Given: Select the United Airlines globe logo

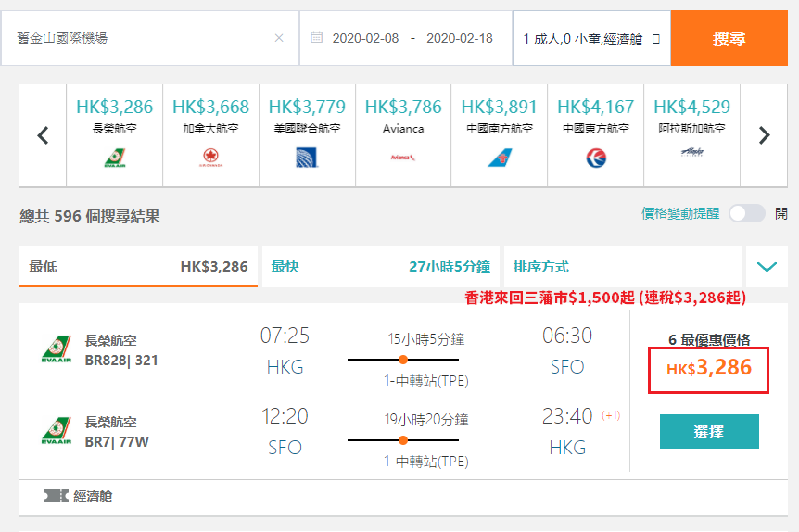Looking at the screenshot, I should (307, 158).
